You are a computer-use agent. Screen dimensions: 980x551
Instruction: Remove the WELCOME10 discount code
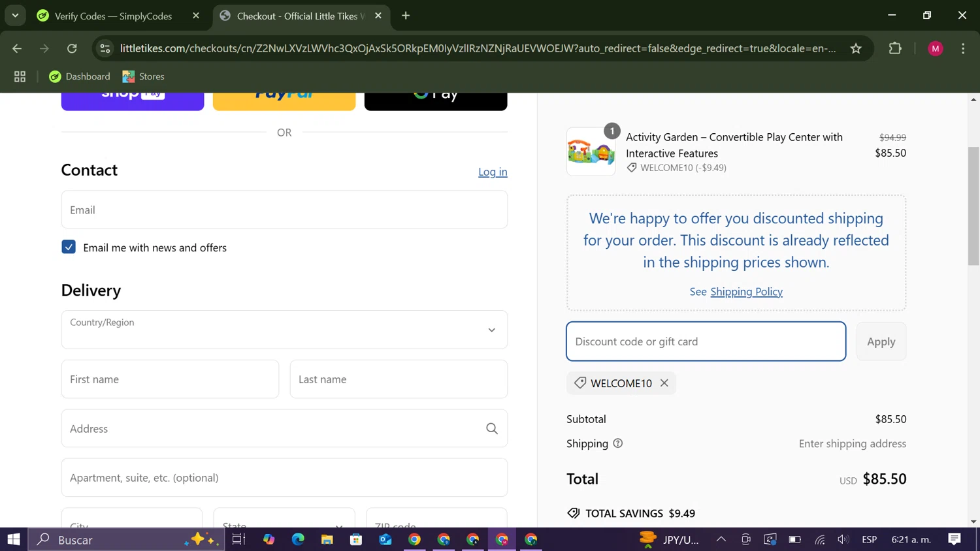[x=664, y=383]
